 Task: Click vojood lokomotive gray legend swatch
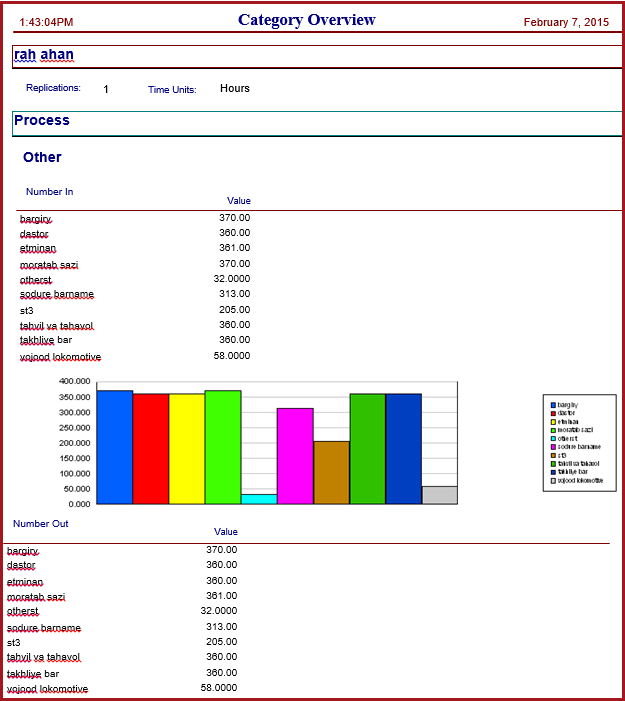click(553, 481)
